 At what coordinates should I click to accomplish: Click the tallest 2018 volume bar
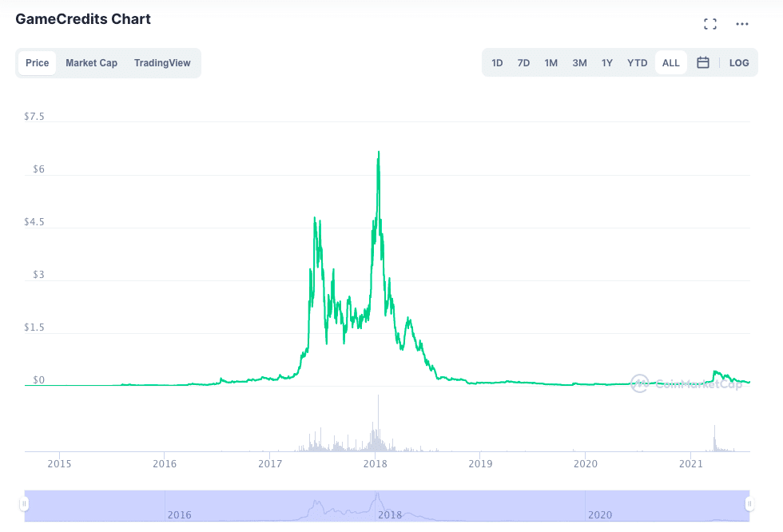pos(378,423)
